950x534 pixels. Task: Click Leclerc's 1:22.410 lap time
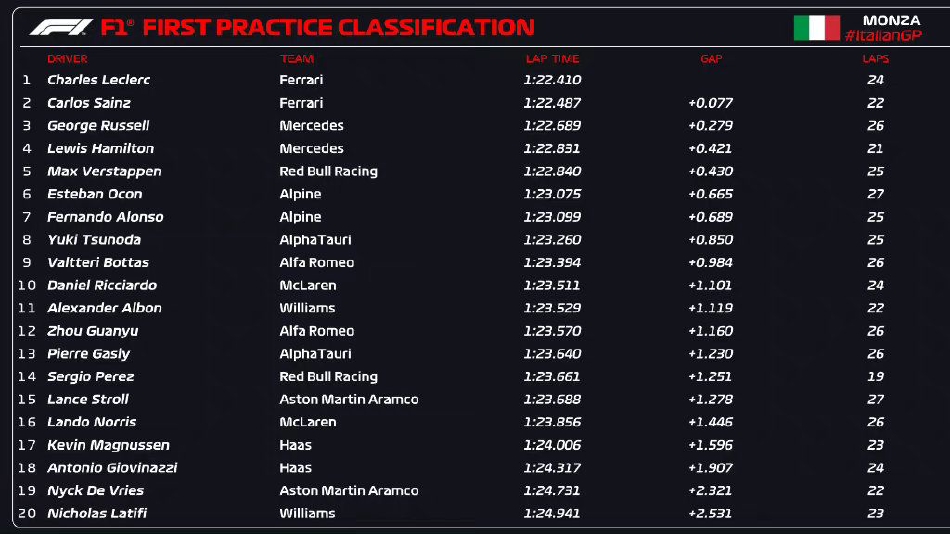[x=552, y=80]
